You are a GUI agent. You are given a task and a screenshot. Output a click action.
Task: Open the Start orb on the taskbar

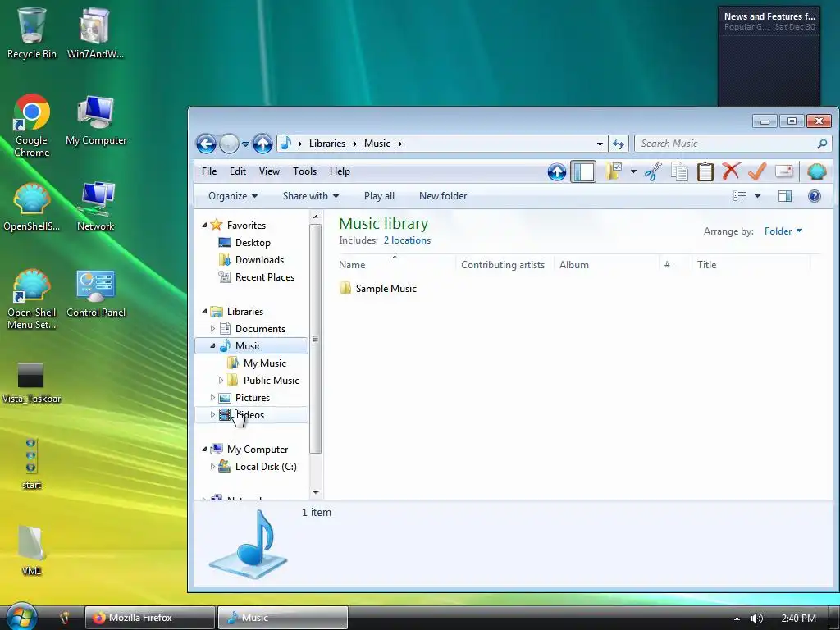tap(21, 616)
